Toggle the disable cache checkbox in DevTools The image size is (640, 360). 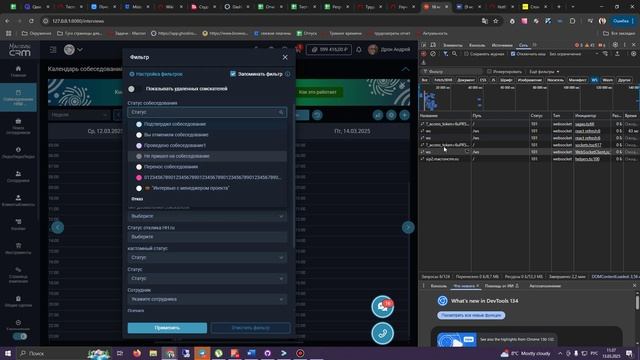(513, 54)
